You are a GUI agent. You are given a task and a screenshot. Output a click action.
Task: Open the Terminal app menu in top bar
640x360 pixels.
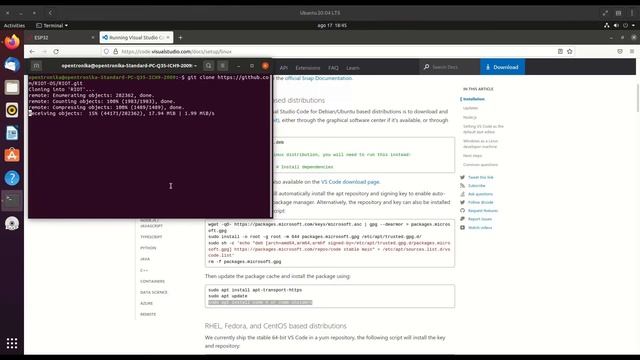(x=52, y=25)
